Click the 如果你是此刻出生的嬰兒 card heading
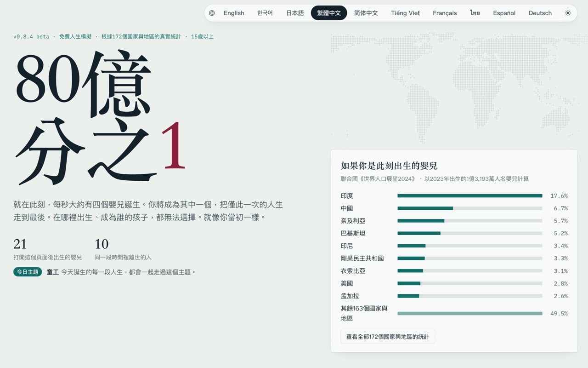Screen dimensions: 588x368 click(x=389, y=166)
